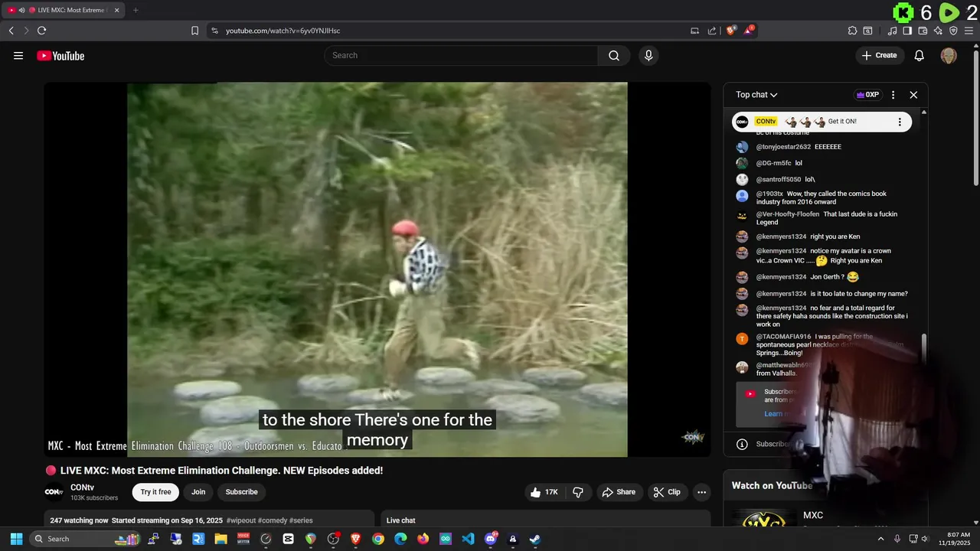Click the Join channel button
The width and height of the screenshot is (980, 551).
pos(198,492)
